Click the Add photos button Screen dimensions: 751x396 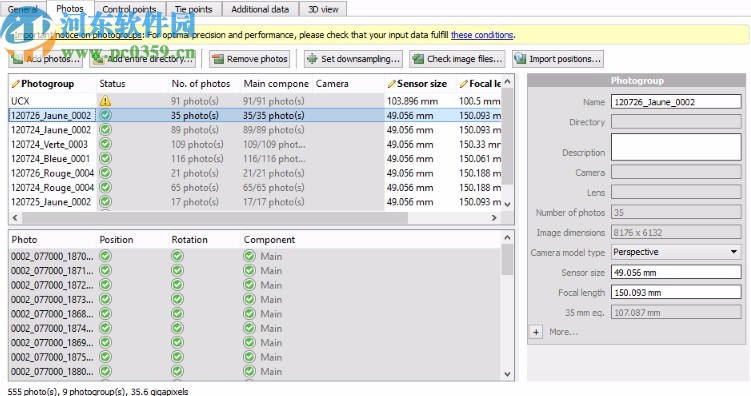(46, 59)
